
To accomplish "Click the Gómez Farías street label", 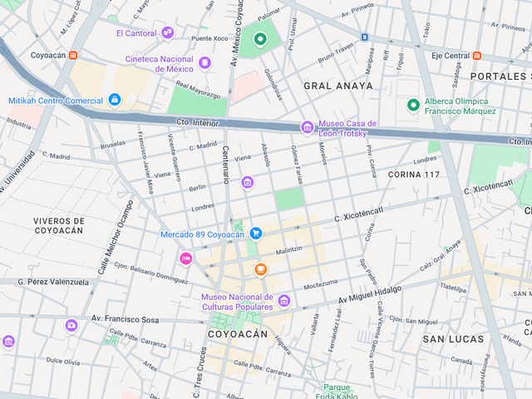I will 297,165.
